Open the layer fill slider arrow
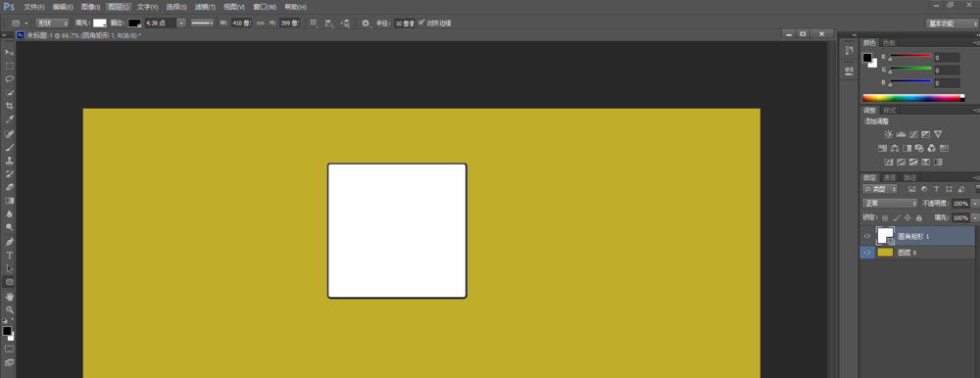980x378 pixels. point(974,218)
